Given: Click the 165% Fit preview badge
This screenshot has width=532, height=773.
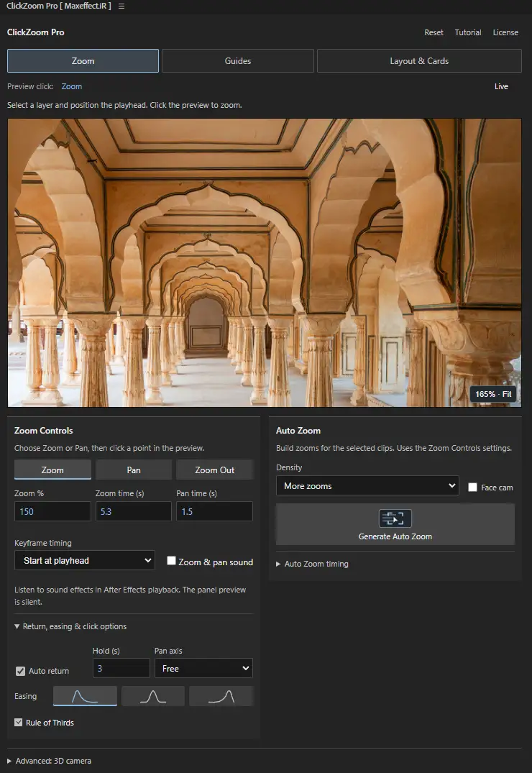Looking at the screenshot, I should (x=493, y=394).
